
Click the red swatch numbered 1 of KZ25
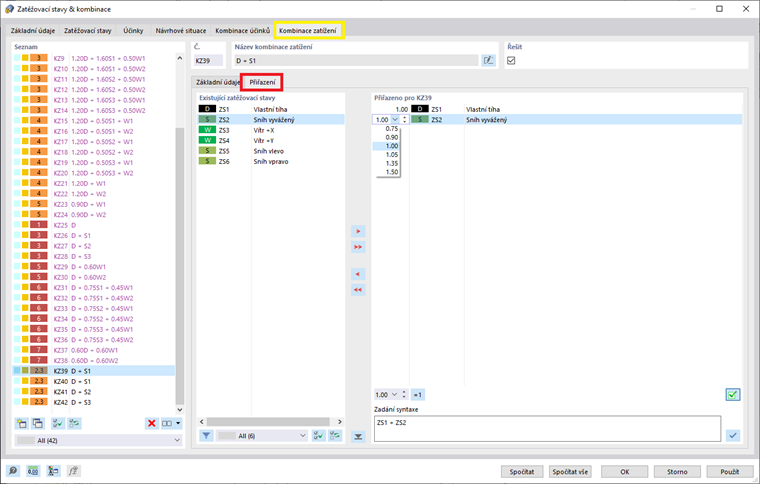tap(39, 225)
